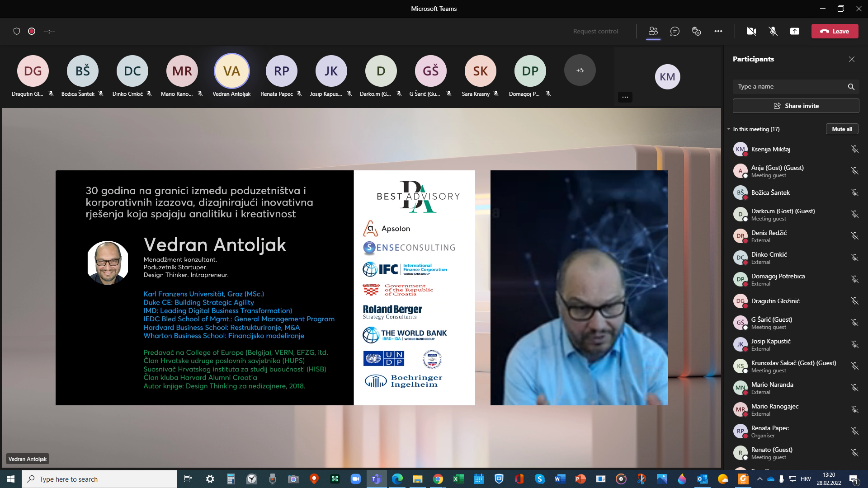Click Microsoft Teams taskbar icon
The width and height of the screenshot is (868, 488).
tap(377, 479)
